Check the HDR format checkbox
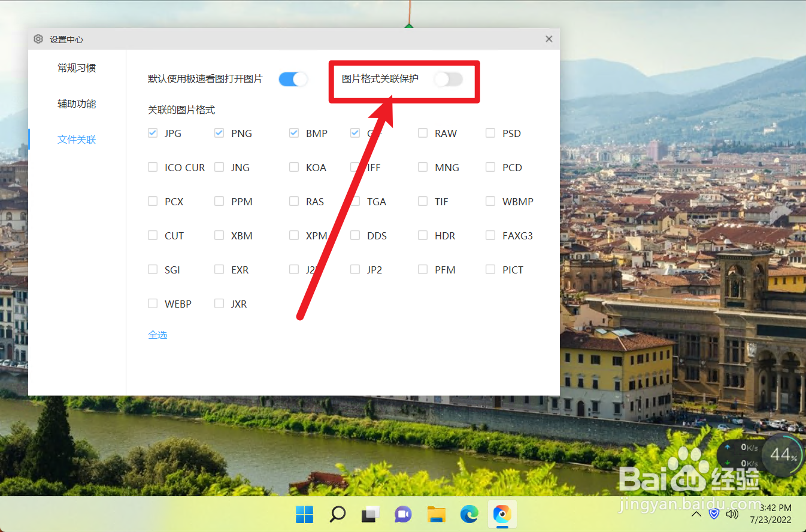806x532 pixels. pyautogui.click(x=423, y=235)
